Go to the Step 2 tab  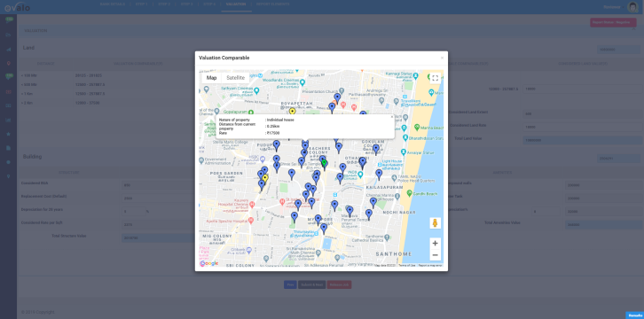tap(164, 4)
